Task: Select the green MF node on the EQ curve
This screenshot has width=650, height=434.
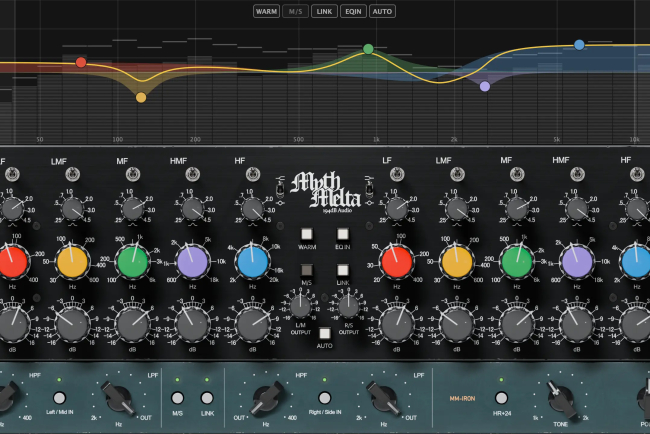Action: [x=368, y=49]
